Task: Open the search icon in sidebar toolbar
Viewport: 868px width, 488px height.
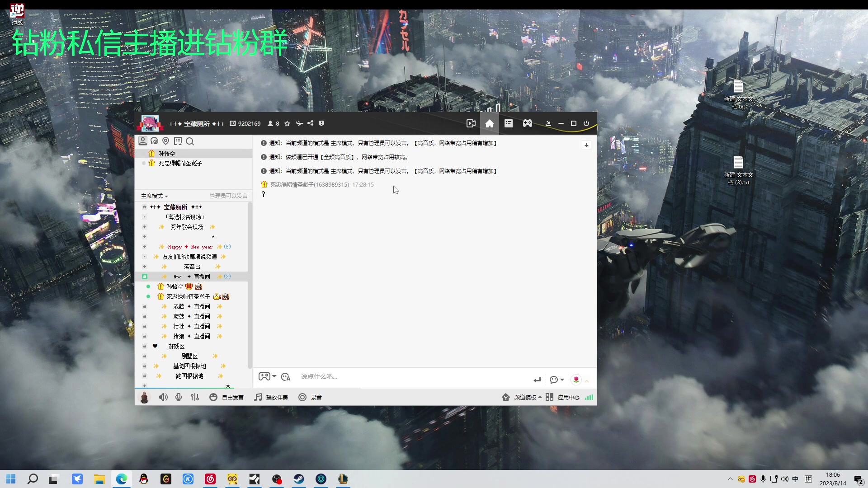Action: pyautogui.click(x=190, y=141)
